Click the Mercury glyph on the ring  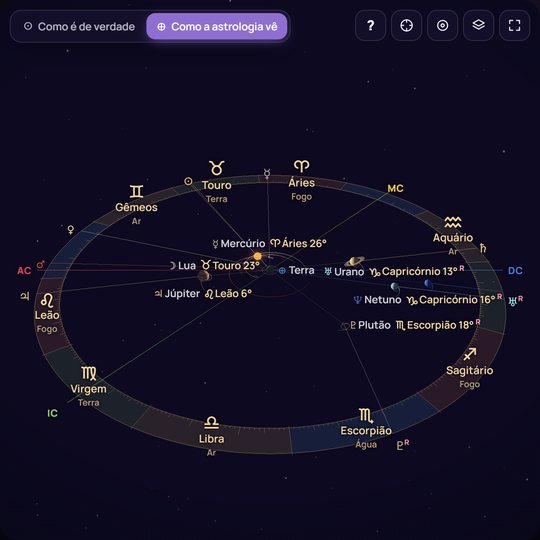(267, 174)
